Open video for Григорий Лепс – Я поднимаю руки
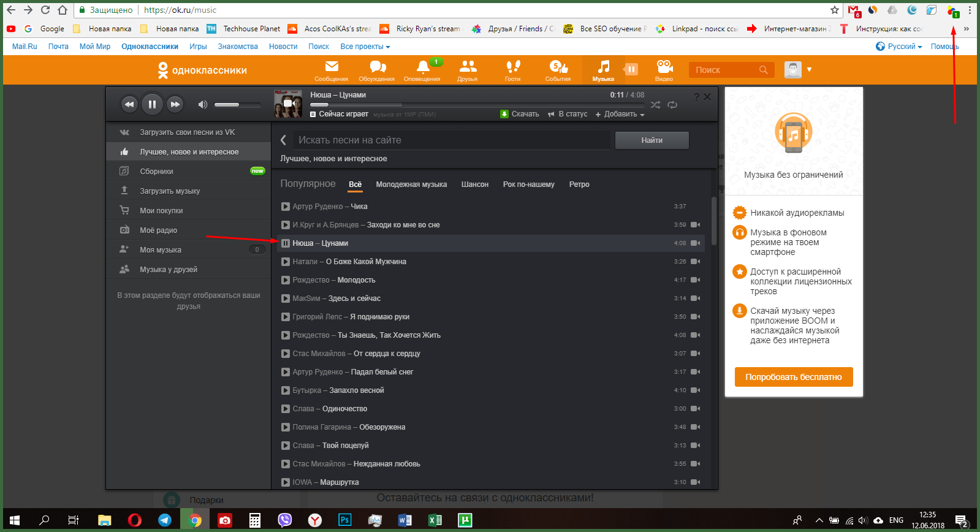This screenshot has height=532, width=980. (696, 317)
